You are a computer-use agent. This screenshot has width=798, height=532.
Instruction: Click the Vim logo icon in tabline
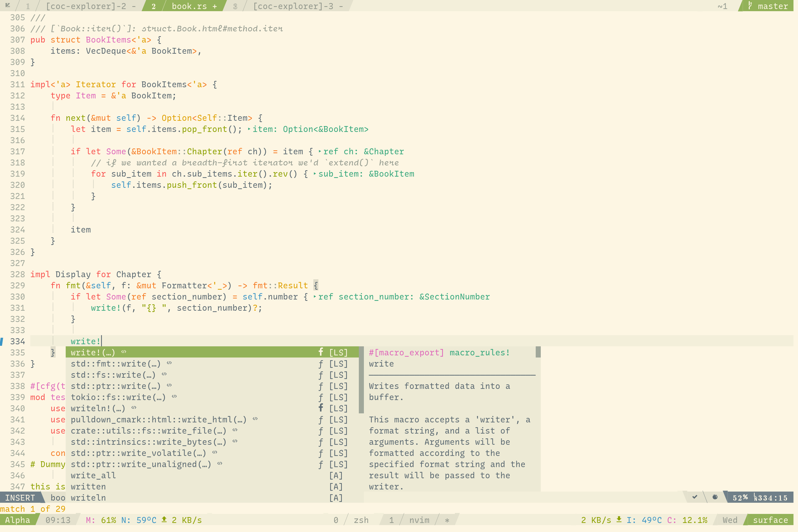[7, 5]
